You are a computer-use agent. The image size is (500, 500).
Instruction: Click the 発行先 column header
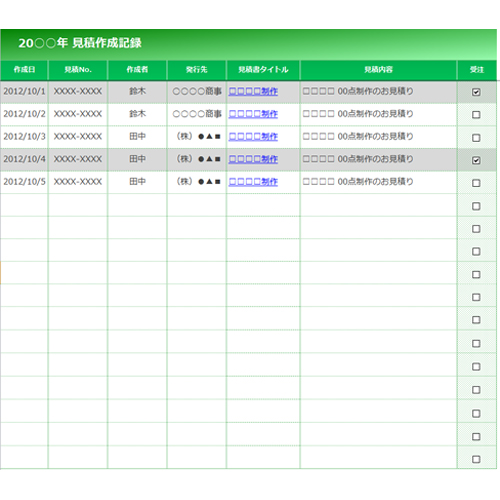pyautogui.click(x=197, y=70)
